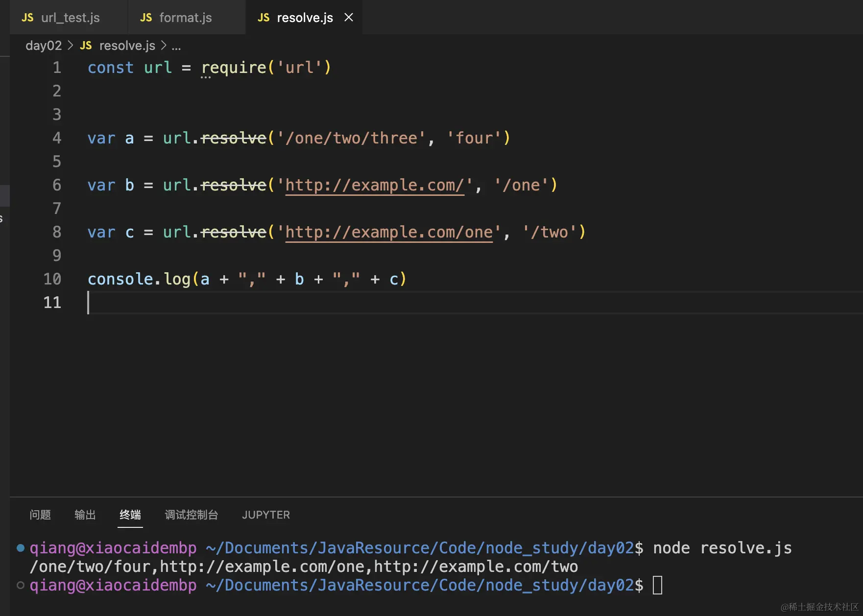Click the deprecated resolve call on line 8
The height and width of the screenshot is (616, 863).
tap(234, 232)
